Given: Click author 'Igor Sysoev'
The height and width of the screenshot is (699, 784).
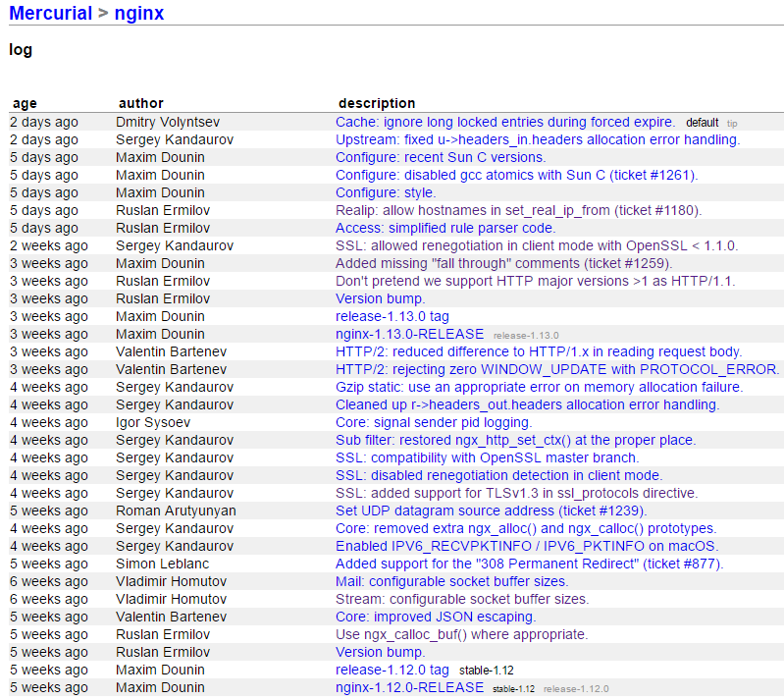Looking at the screenshot, I should pyautogui.click(x=153, y=422).
